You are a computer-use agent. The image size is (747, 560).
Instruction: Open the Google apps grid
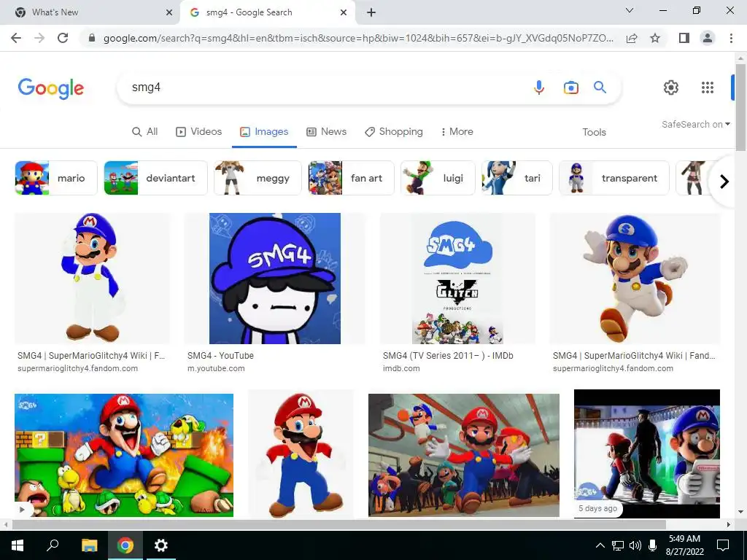point(708,87)
